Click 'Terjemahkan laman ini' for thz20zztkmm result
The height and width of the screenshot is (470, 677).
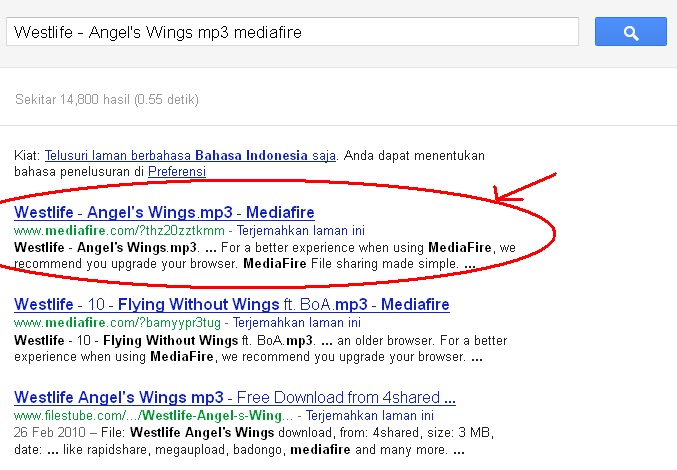(x=301, y=230)
